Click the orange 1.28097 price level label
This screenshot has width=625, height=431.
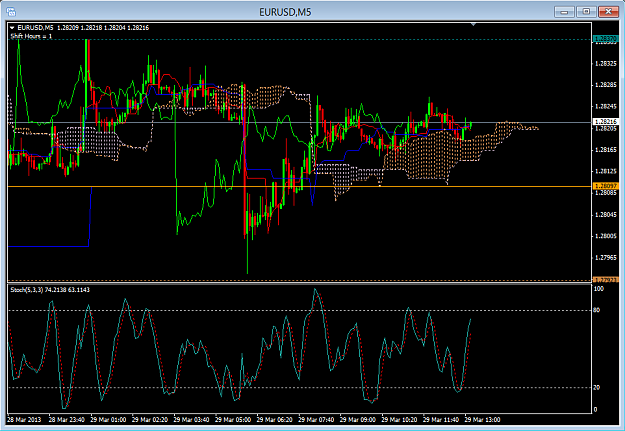coord(605,186)
